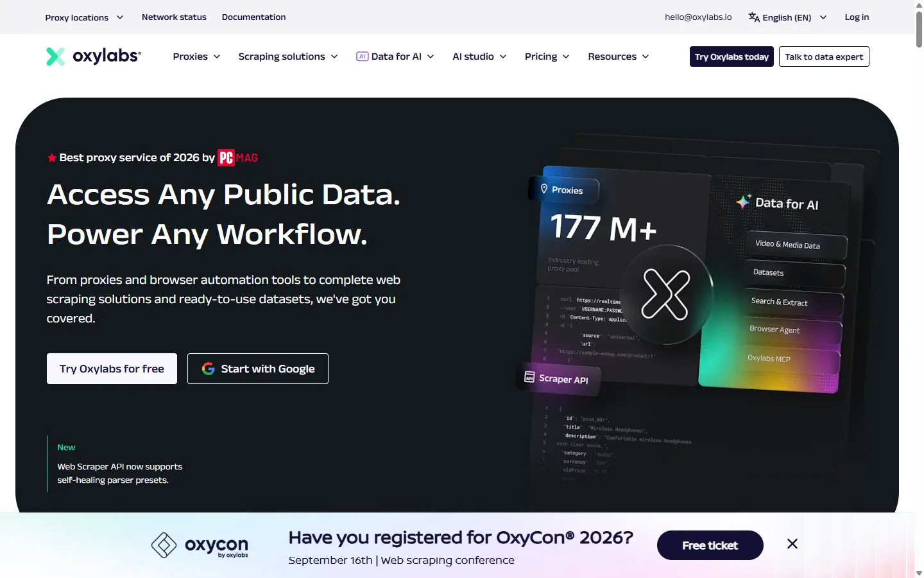Close the OxyCon banner
Viewport: 924px width, 578px height.
[x=792, y=544]
